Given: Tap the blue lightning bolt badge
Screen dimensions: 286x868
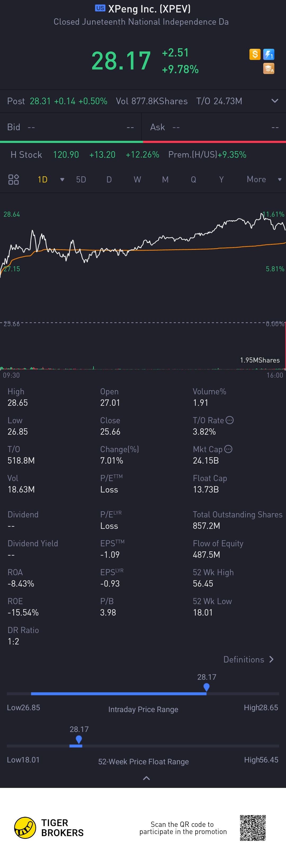Looking at the screenshot, I should click(269, 54).
